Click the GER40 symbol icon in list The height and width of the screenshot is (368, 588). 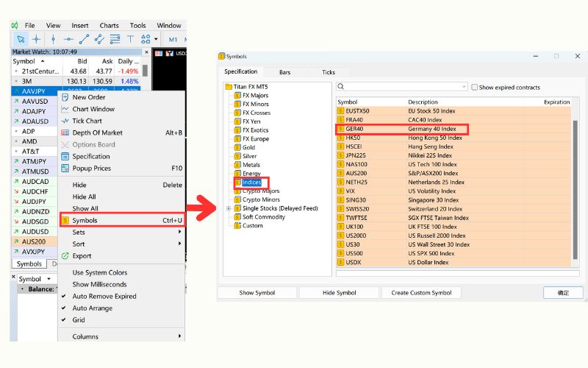click(x=340, y=129)
